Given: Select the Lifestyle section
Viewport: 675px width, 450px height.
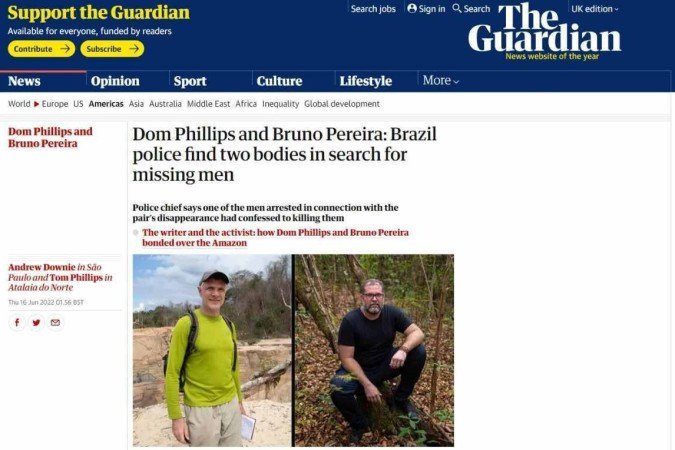Looking at the screenshot, I should click(366, 81).
